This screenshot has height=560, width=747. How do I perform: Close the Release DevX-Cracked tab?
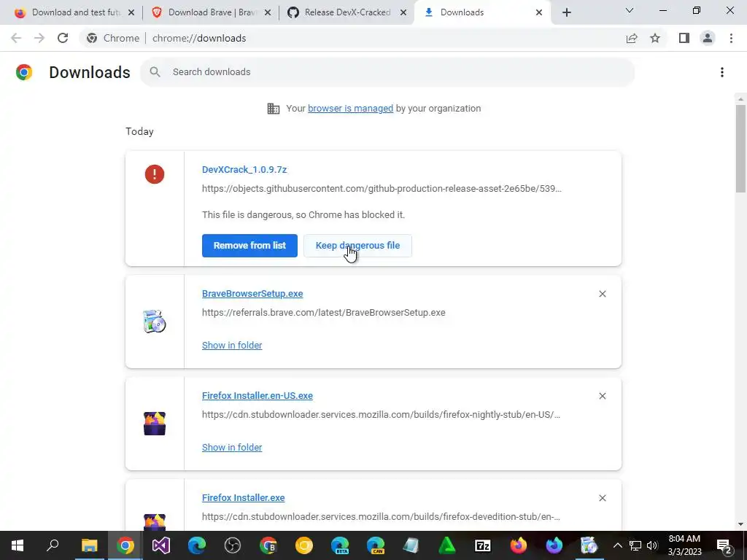(x=403, y=12)
